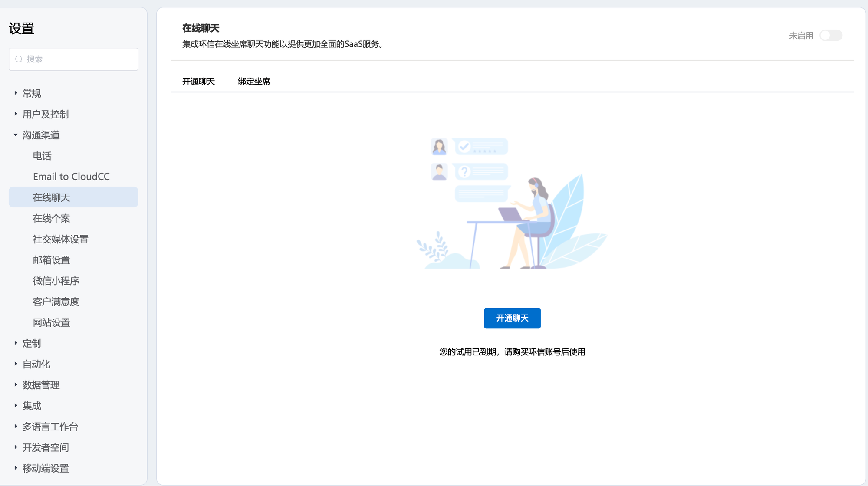Click the customer service illustration image

[x=512, y=203]
